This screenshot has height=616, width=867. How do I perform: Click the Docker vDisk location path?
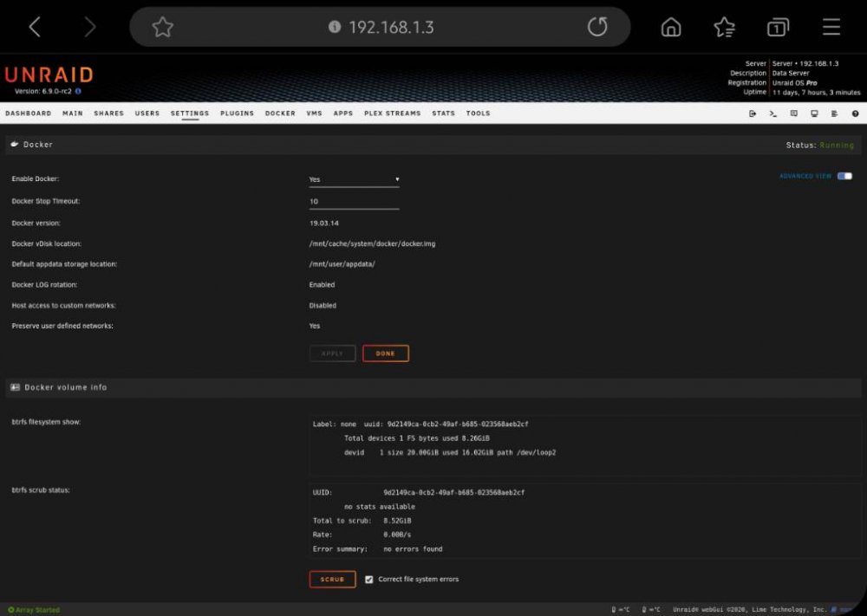tap(372, 243)
